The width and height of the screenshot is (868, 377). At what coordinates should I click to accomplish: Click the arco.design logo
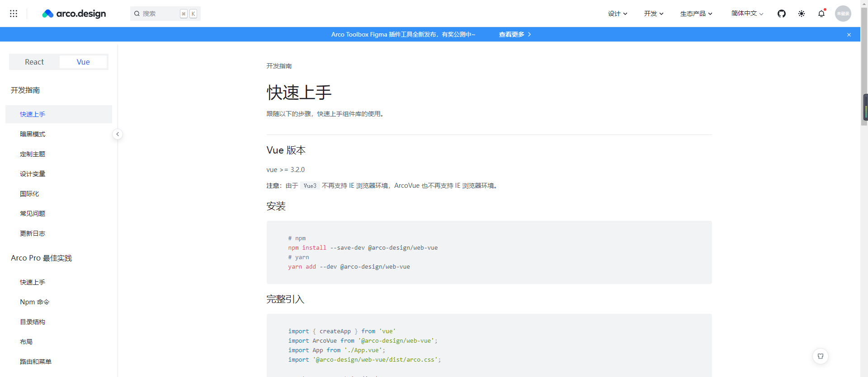74,14
